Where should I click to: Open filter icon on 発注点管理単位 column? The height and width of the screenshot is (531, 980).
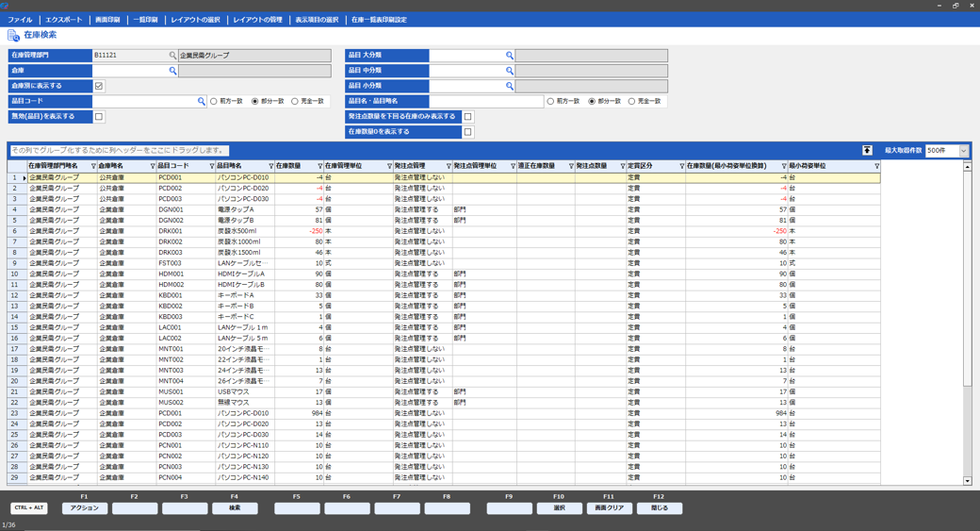pos(514,166)
